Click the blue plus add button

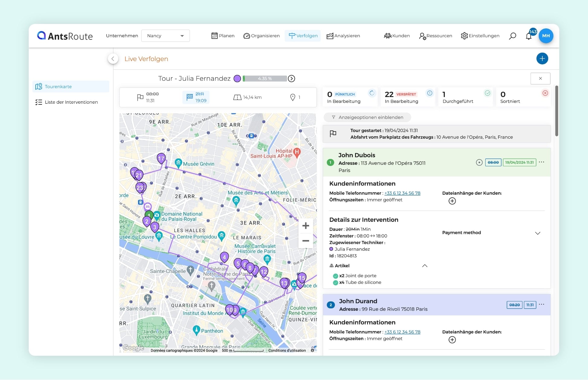[x=542, y=59]
